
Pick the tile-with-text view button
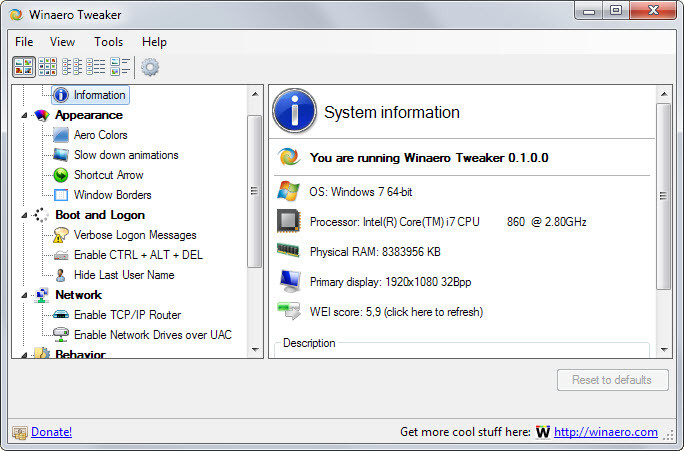[x=120, y=67]
